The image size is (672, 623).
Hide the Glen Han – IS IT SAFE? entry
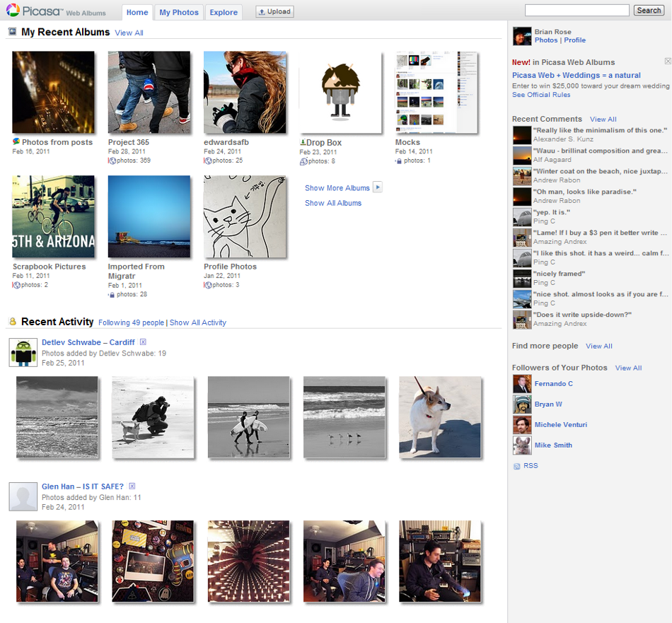(132, 487)
